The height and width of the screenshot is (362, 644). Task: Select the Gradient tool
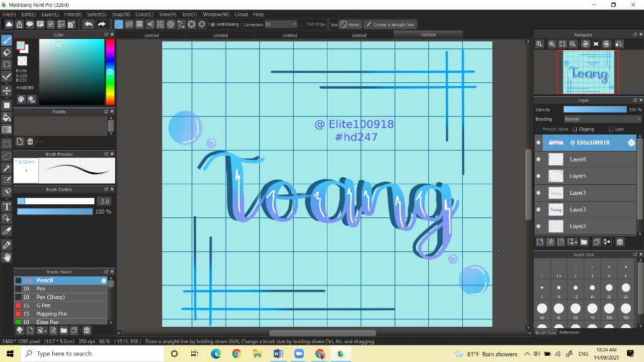[x=6, y=129]
